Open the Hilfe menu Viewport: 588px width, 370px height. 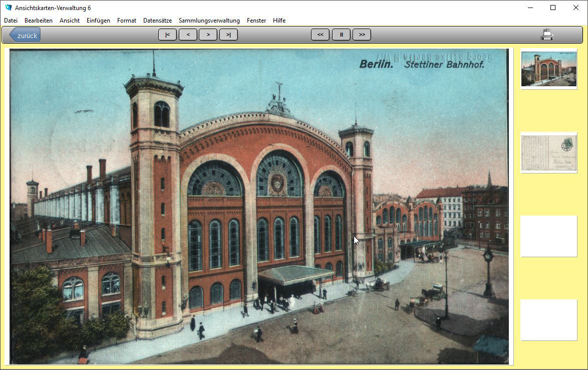point(279,21)
